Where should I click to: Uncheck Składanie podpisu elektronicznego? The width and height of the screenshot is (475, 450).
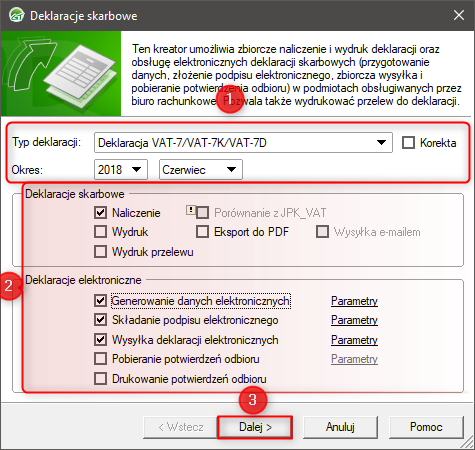pyautogui.click(x=100, y=320)
